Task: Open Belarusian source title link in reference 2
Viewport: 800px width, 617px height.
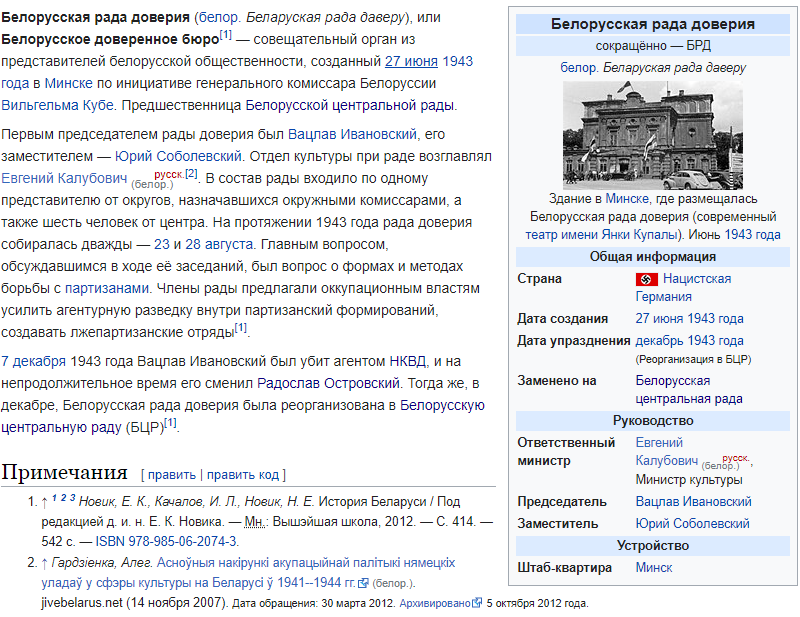Action: 248,573
